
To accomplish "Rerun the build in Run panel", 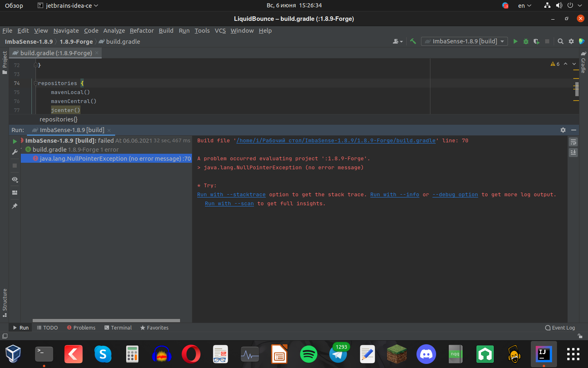I will tap(15, 141).
